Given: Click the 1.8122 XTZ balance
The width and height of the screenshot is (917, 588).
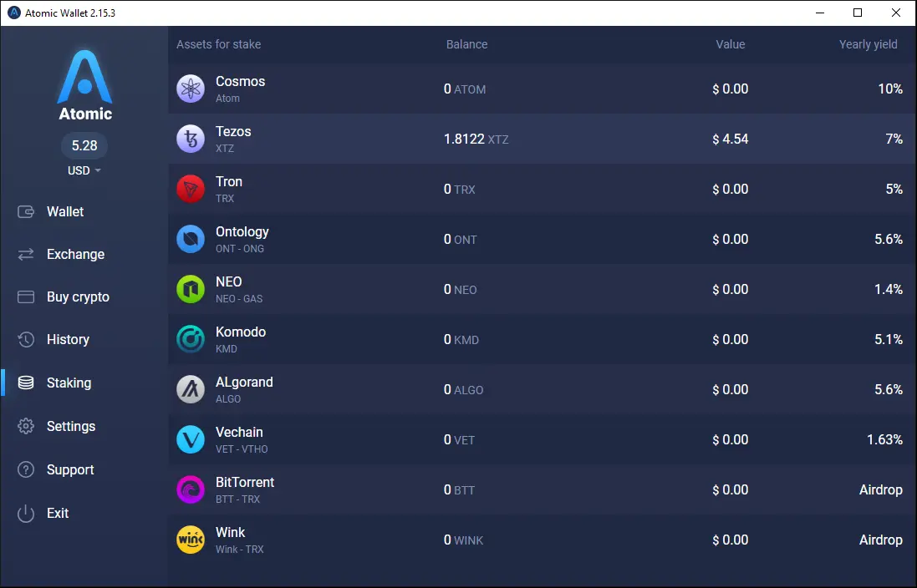Looking at the screenshot, I should (x=476, y=139).
